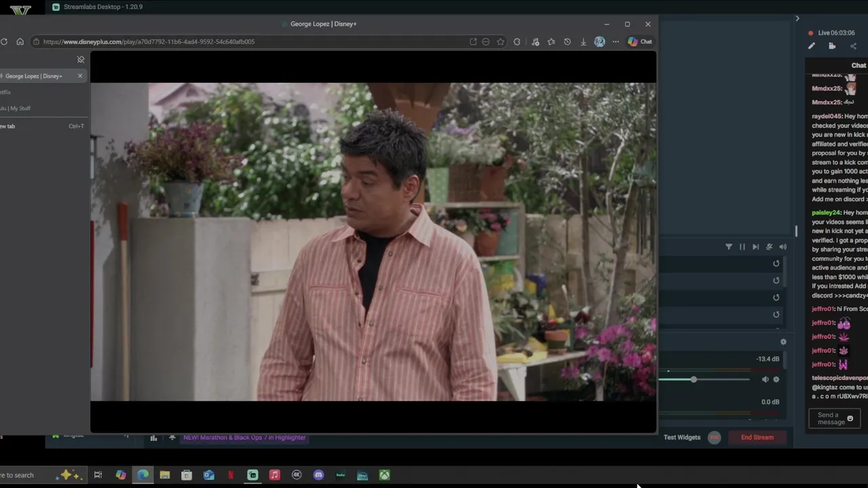Replay the third event in list
The width and height of the screenshot is (868, 488).
(776, 298)
